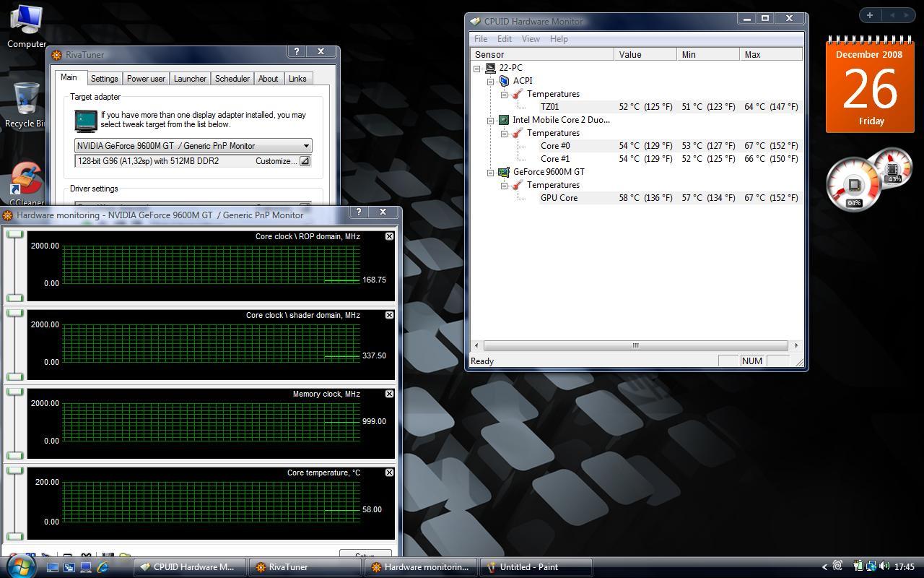Screen dimensions: 924x578
Task: Open the File menu in CPUID Hardware Monitor
Action: pos(480,39)
